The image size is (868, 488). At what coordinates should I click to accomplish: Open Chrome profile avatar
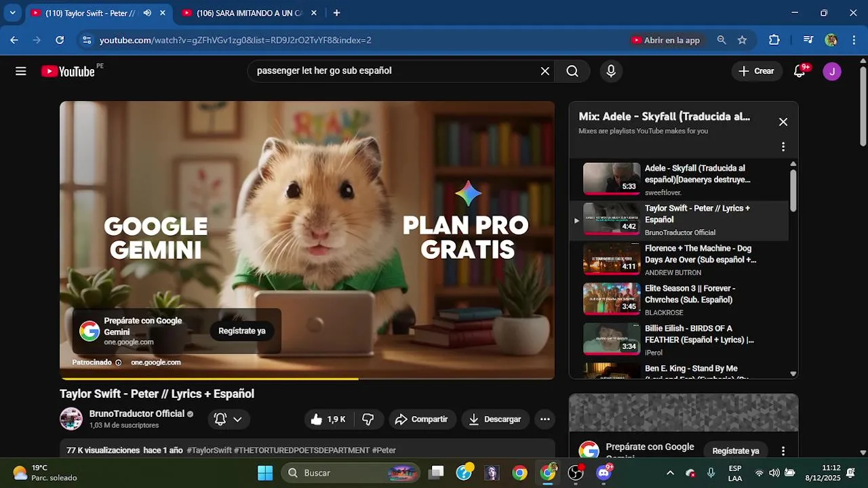(x=831, y=40)
